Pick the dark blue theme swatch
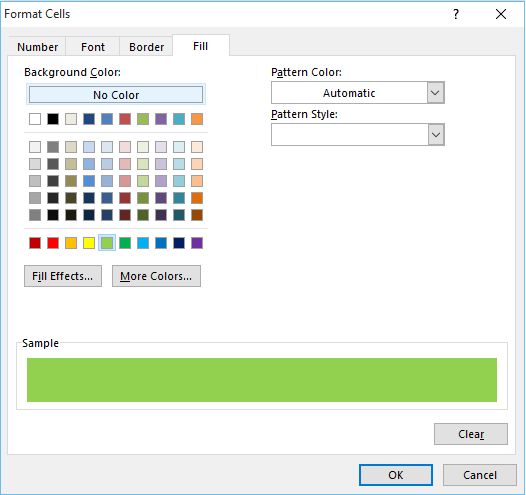Image resolution: width=526 pixels, height=495 pixels. tap(89, 119)
